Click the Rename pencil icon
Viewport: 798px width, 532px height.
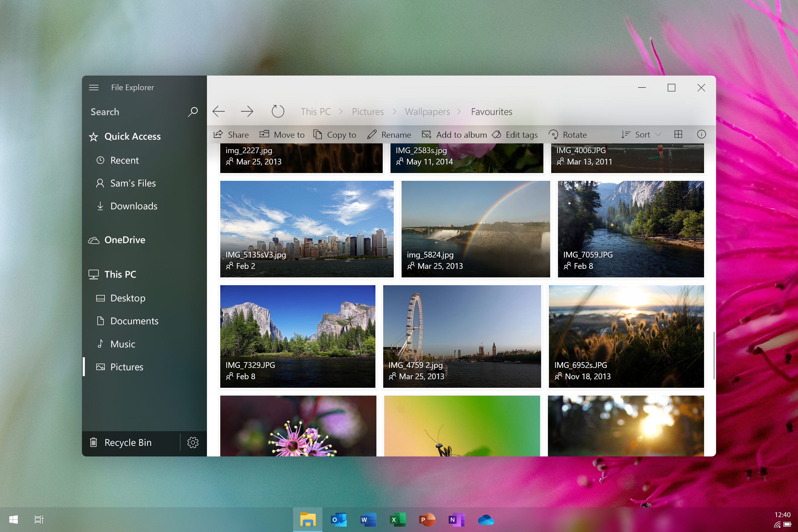[x=372, y=134]
